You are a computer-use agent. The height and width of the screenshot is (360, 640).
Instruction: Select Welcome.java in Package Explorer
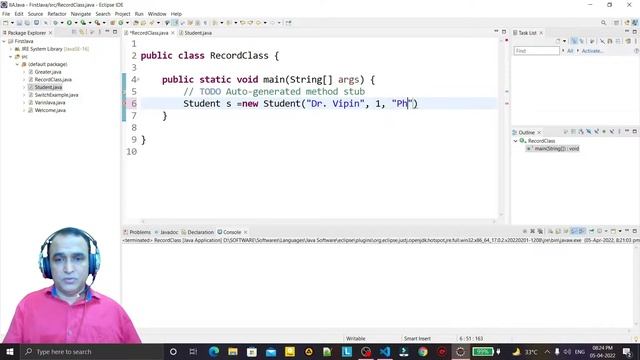[50, 111]
